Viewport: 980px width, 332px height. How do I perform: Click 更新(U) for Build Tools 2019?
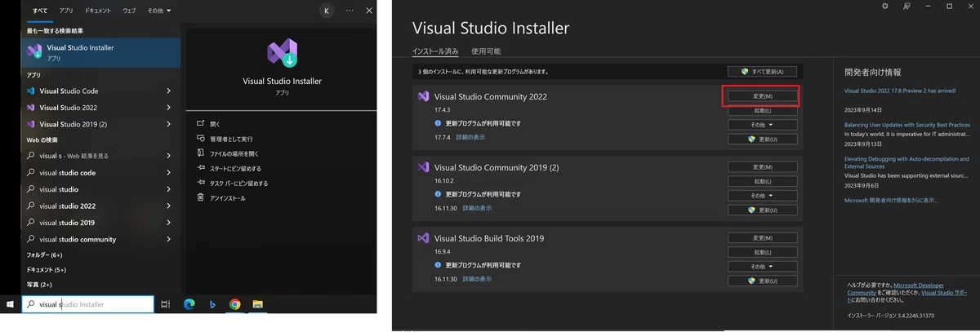tap(762, 280)
